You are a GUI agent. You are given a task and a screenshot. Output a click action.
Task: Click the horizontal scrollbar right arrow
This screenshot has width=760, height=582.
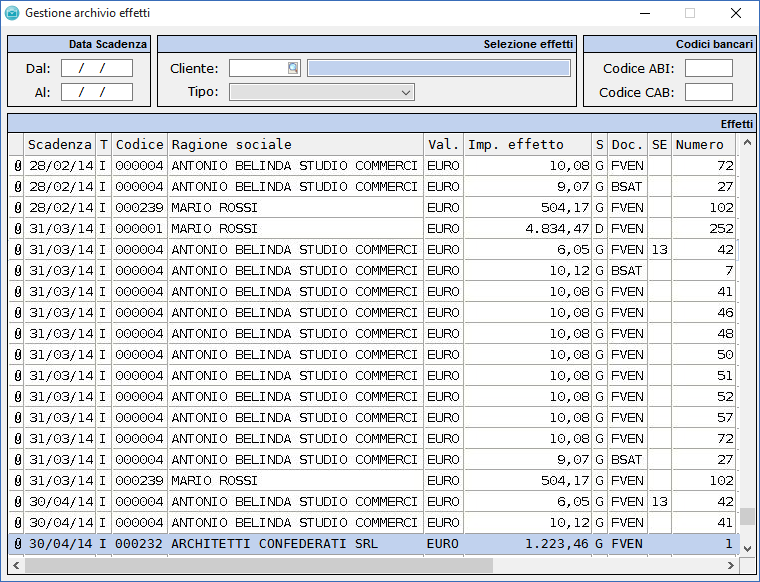(x=730, y=565)
